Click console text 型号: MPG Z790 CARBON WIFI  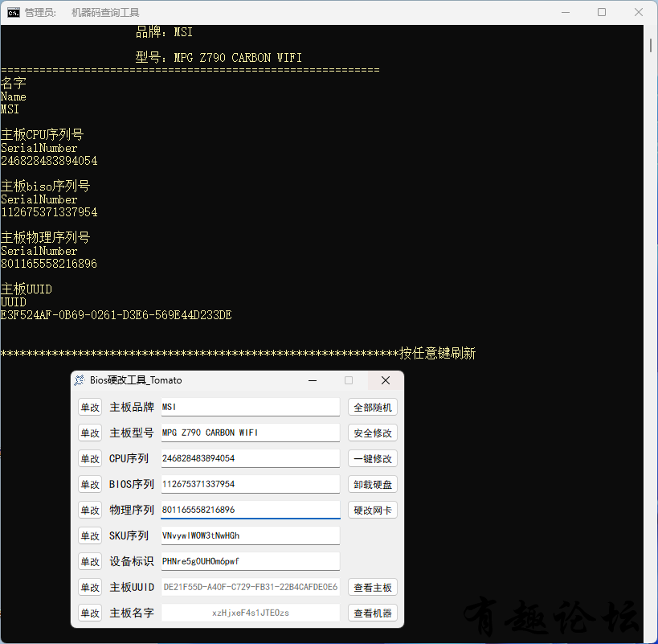click(x=219, y=58)
